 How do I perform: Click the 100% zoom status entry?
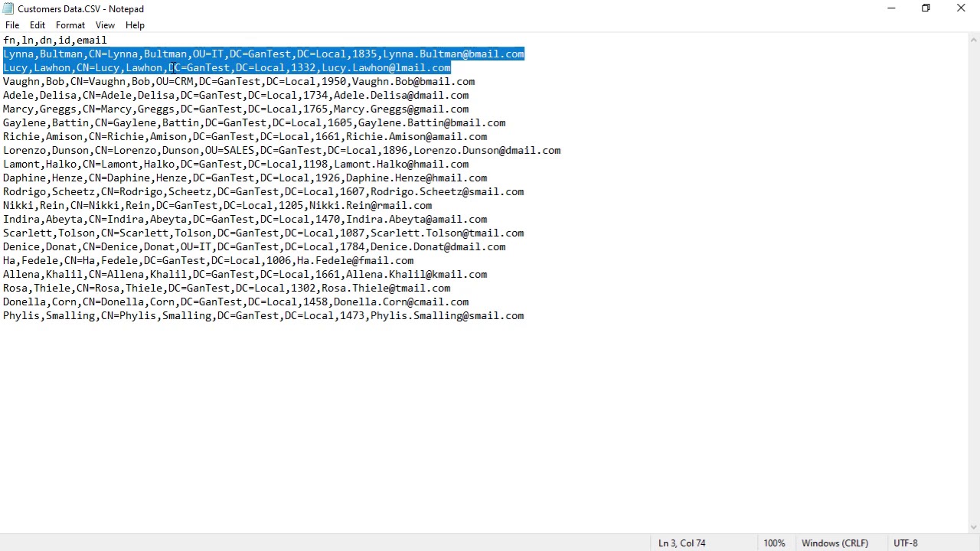[x=774, y=543]
